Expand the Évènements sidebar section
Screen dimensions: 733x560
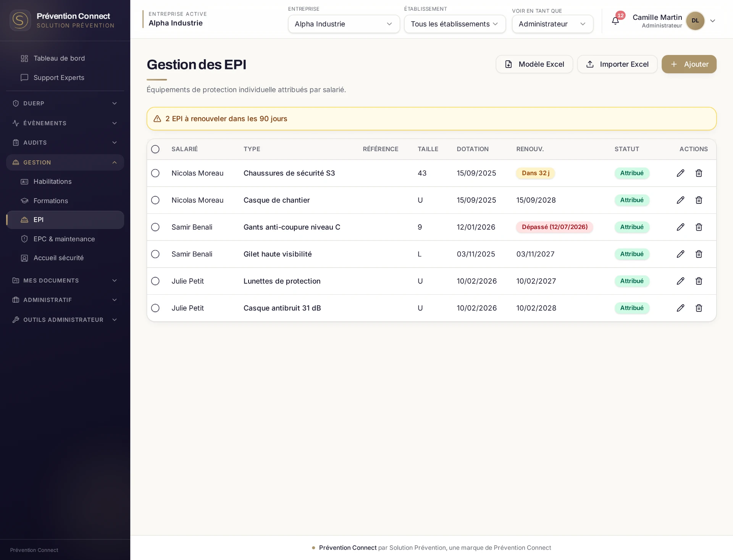65,123
